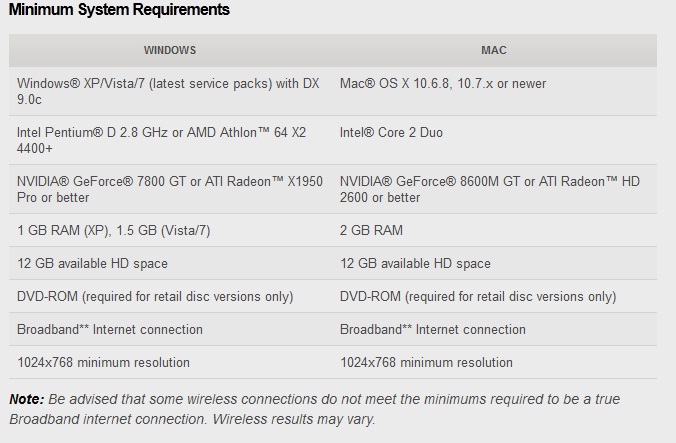
Task: Click Broadband Internet connection in Mac column
Action: (433, 330)
